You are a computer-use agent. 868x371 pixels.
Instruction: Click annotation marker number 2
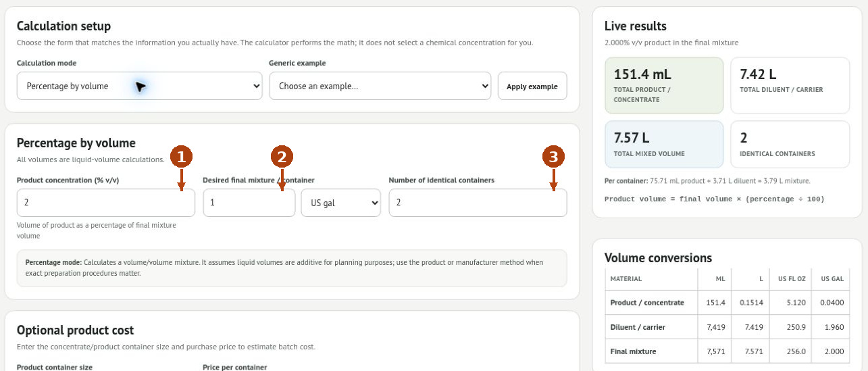tap(282, 157)
